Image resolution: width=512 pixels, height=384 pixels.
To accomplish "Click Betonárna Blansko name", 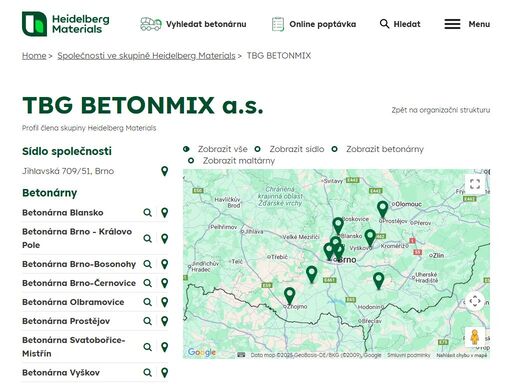I will tap(63, 213).
